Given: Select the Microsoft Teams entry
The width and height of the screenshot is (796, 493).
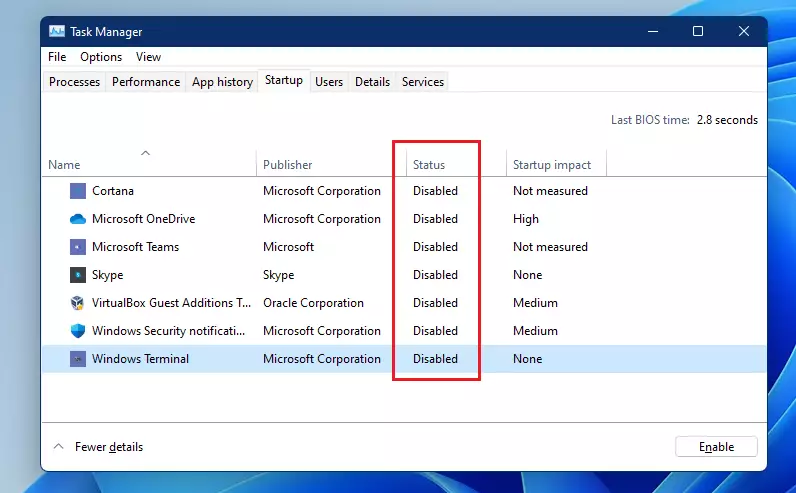Looking at the screenshot, I should coord(136,247).
